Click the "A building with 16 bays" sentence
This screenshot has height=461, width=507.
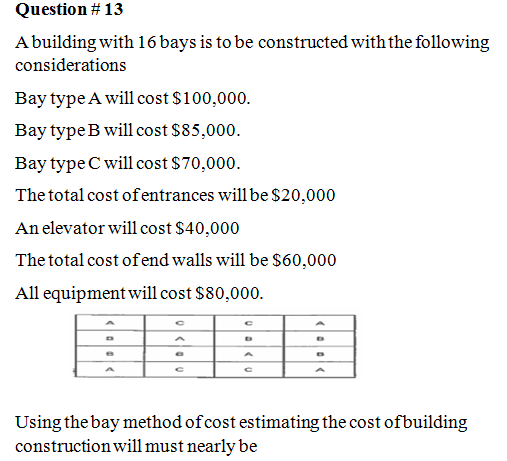click(252, 53)
